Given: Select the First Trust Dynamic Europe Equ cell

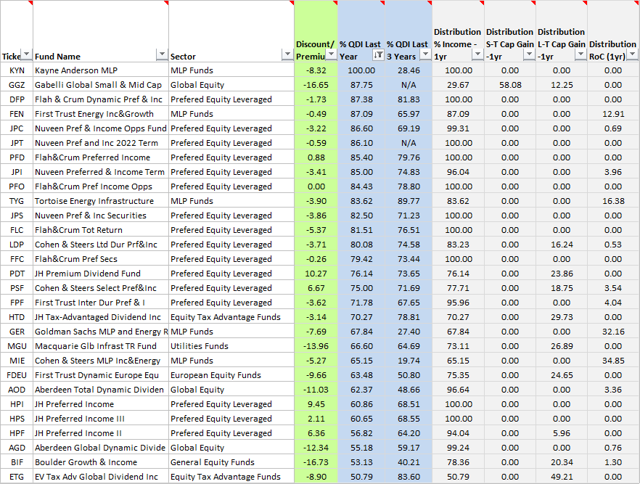Looking at the screenshot, I should (101, 375).
